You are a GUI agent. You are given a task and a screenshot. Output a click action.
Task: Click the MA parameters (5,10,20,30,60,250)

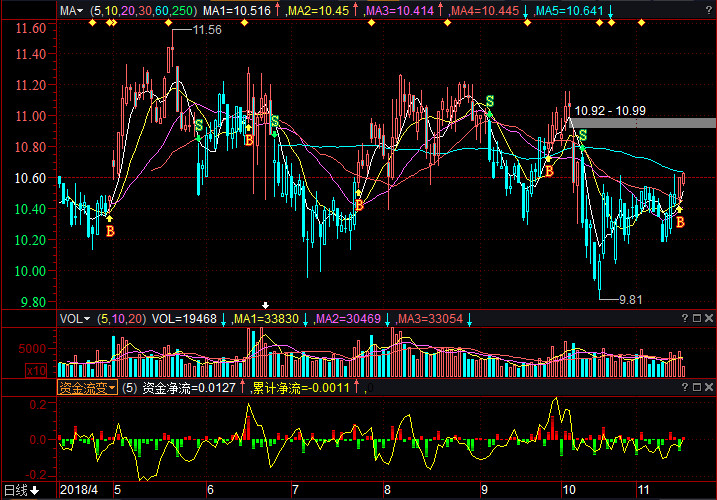click(143, 11)
